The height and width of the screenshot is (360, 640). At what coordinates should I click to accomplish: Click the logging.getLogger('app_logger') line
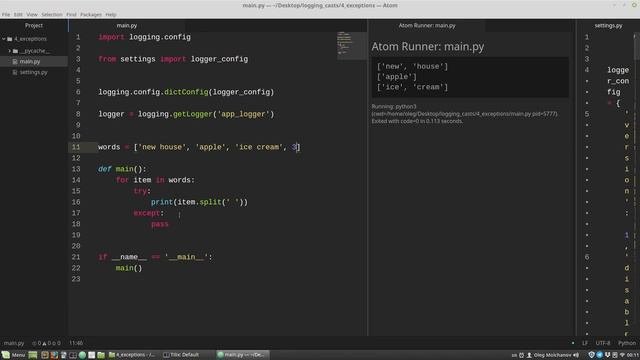(186, 114)
